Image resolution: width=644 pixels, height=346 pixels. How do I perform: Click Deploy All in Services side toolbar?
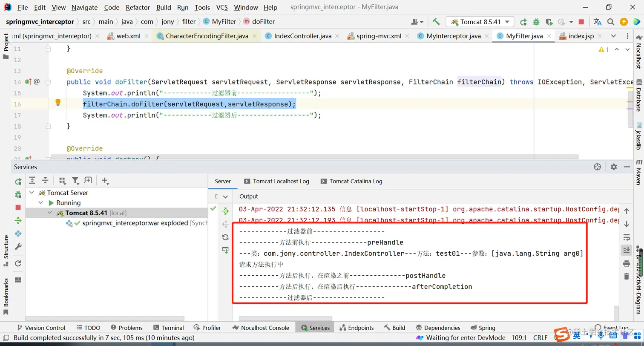18,220
